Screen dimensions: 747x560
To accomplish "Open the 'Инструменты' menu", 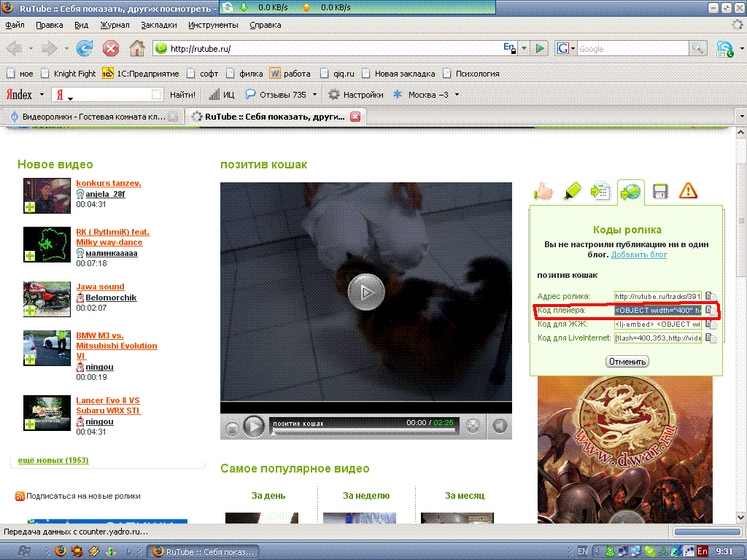I will [x=213, y=25].
